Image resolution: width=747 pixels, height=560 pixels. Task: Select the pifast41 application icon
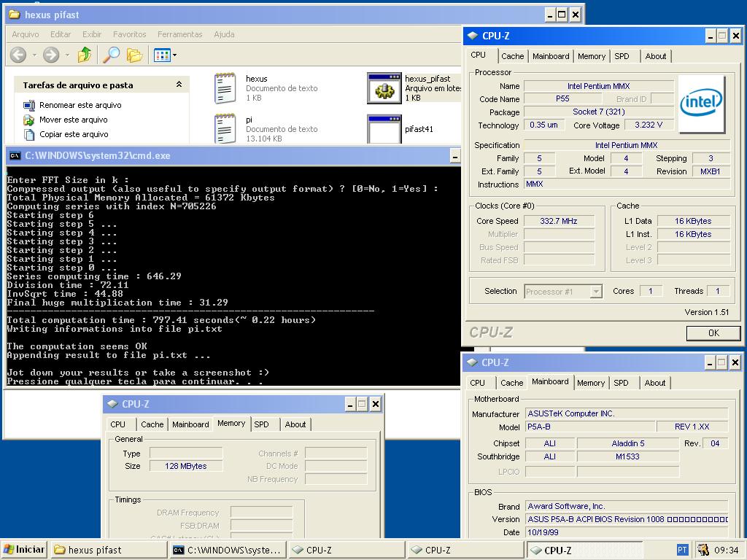pos(384,128)
